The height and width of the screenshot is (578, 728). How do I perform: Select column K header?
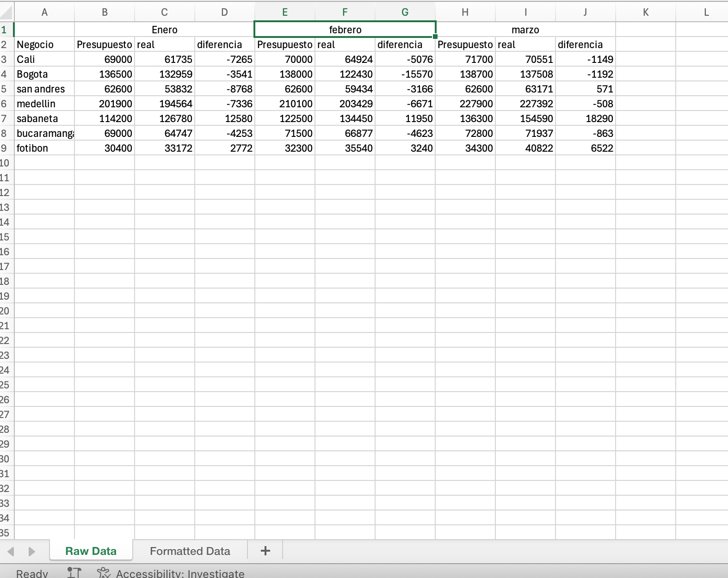(x=646, y=12)
